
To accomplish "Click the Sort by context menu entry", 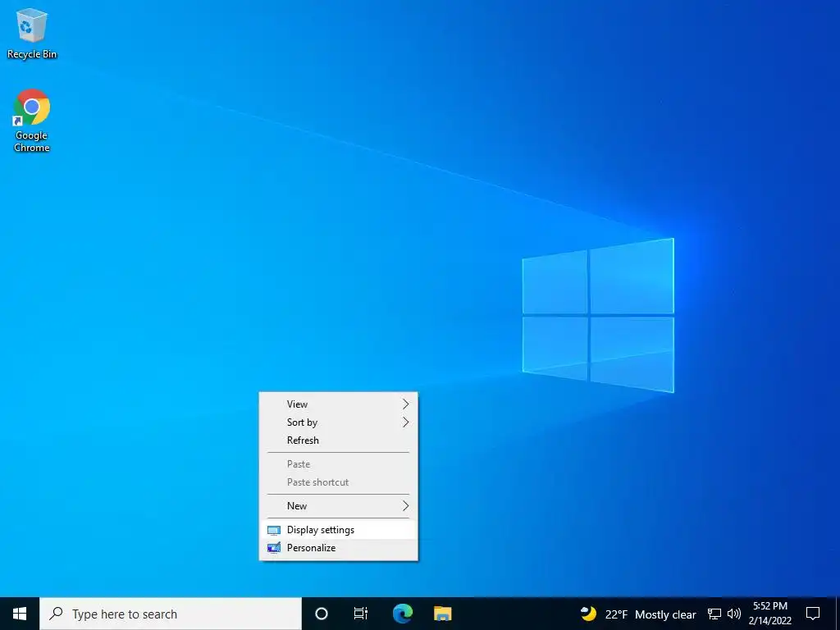I will [x=338, y=422].
